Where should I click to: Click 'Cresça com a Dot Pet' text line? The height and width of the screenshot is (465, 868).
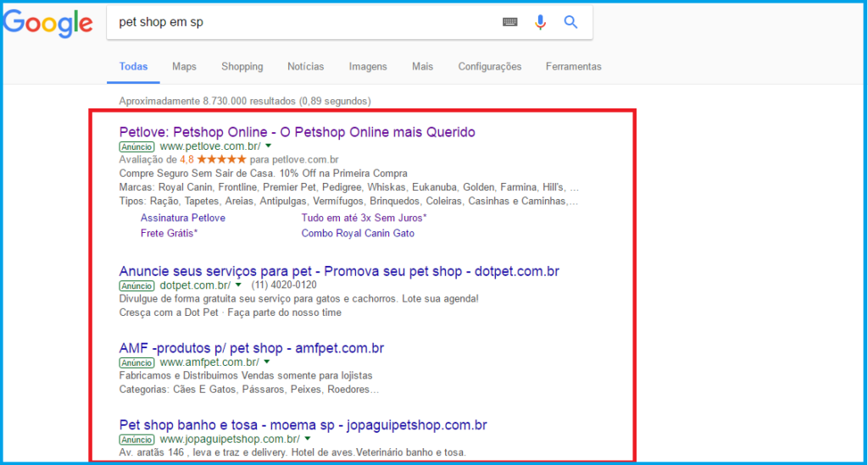pos(231,313)
